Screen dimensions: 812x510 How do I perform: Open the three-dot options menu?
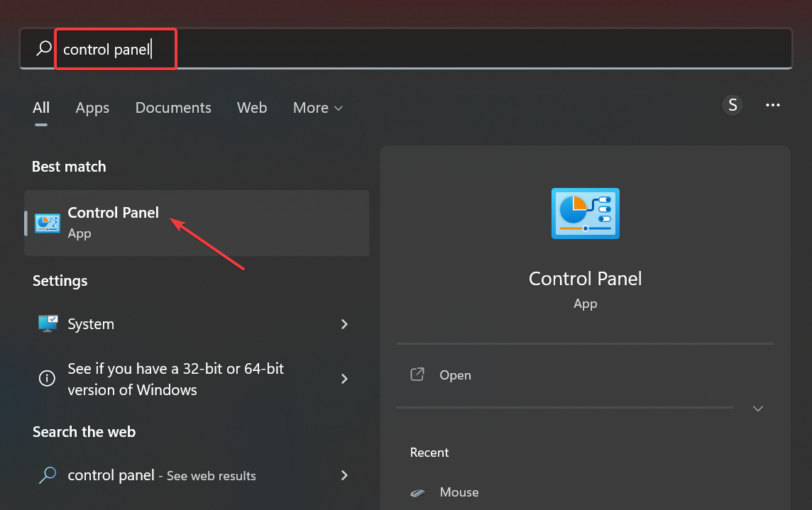(773, 105)
